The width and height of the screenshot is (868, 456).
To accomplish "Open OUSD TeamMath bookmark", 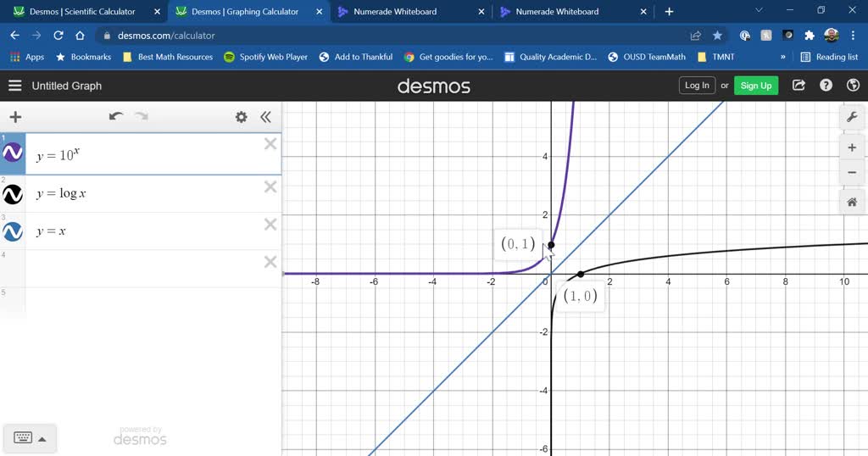I will [647, 57].
